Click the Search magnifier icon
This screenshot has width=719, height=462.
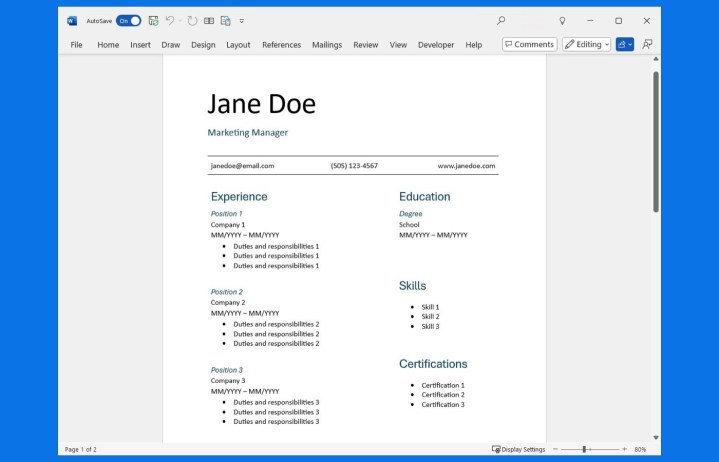click(501, 20)
